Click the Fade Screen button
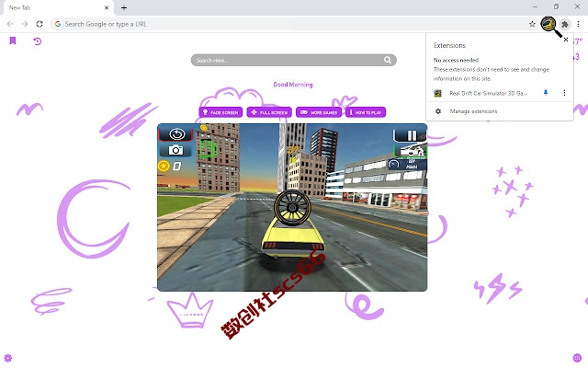 [220, 112]
